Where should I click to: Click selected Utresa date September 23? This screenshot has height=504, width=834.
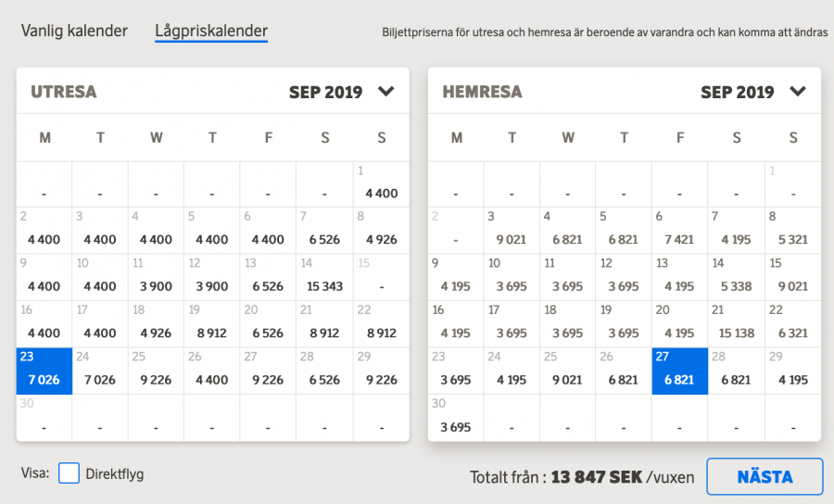point(44,371)
